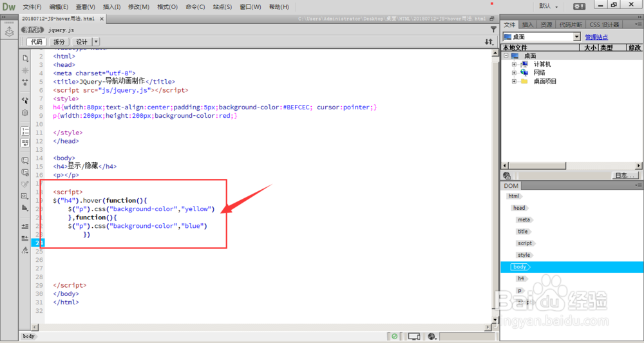Click the device preview icon in status bar
644x343 pixels.
414,337
